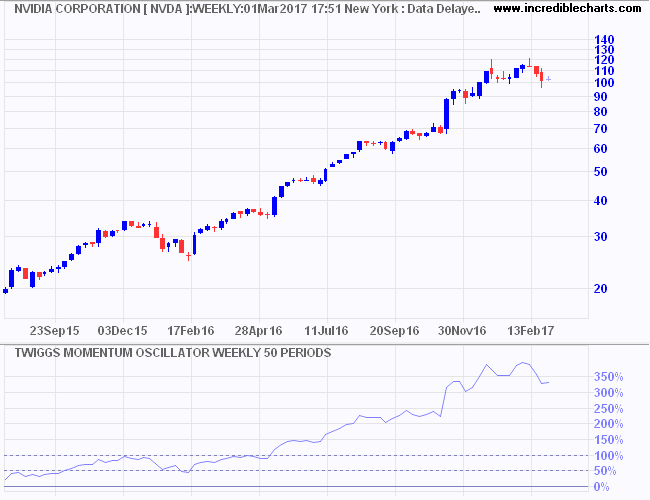Image resolution: width=650 pixels, height=500 pixels.
Task: Click the 23Sep15 date label
Action: (x=54, y=331)
